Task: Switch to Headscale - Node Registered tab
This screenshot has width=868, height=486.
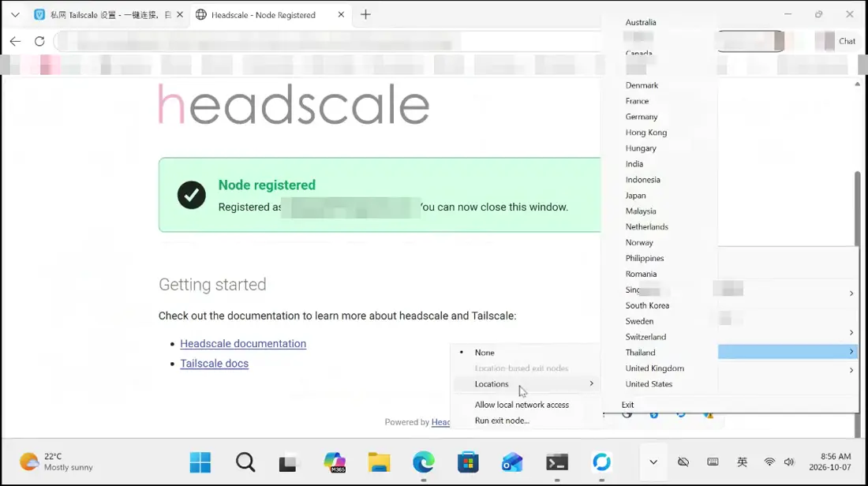Action: [263, 15]
